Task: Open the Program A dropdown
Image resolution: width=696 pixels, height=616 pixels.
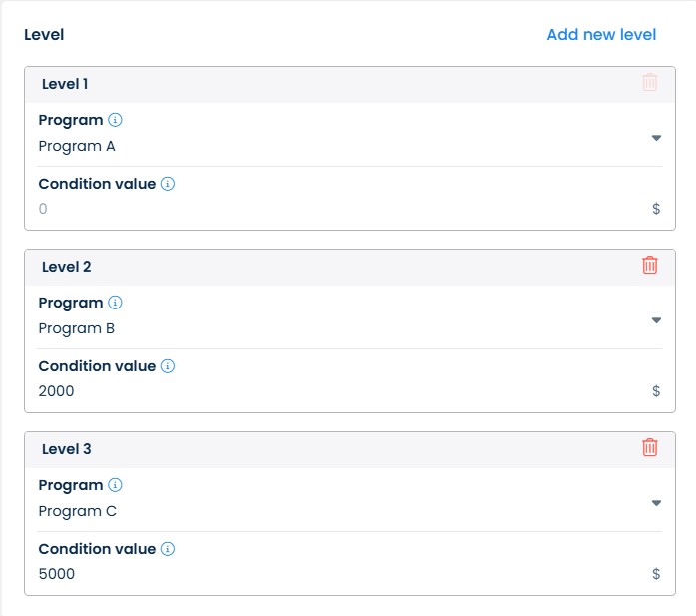Action: pyautogui.click(x=656, y=138)
